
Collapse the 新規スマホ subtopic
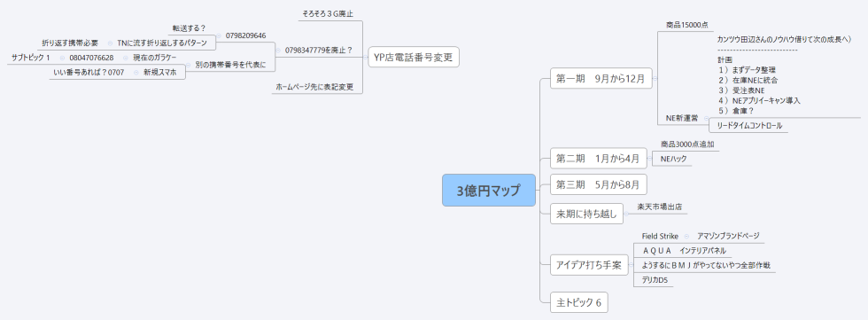136,72
